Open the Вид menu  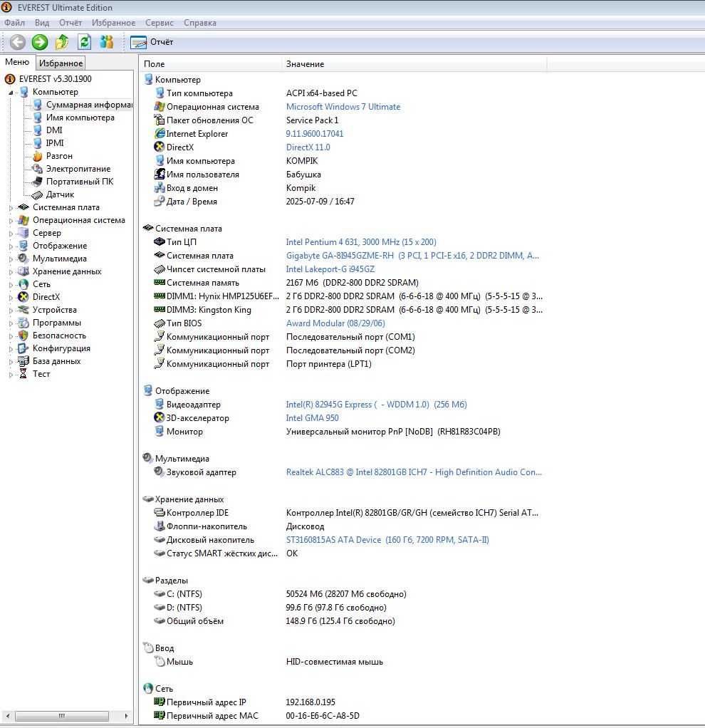coord(42,23)
